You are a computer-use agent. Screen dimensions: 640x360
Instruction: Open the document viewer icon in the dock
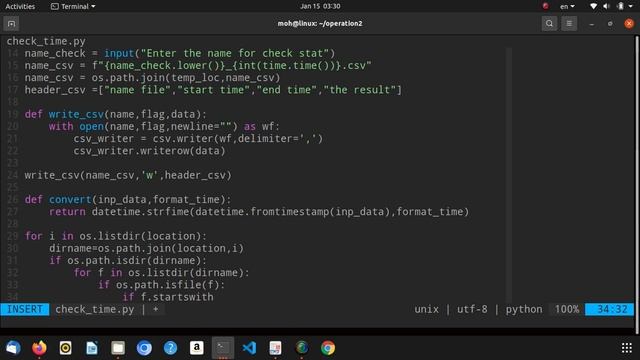[x=275, y=348]
